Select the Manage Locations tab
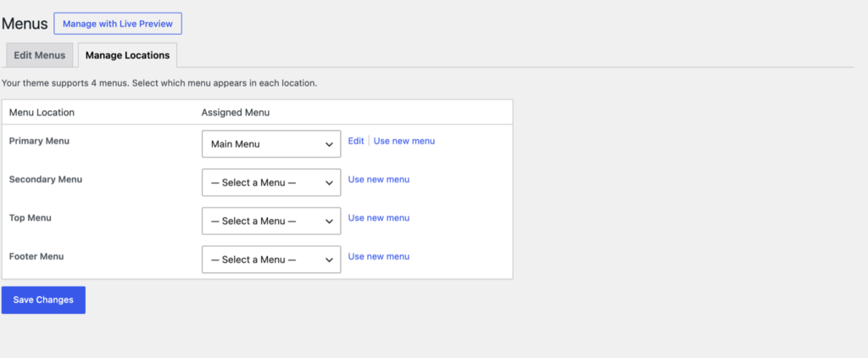 pyautogui.click(x=127, y=55)
